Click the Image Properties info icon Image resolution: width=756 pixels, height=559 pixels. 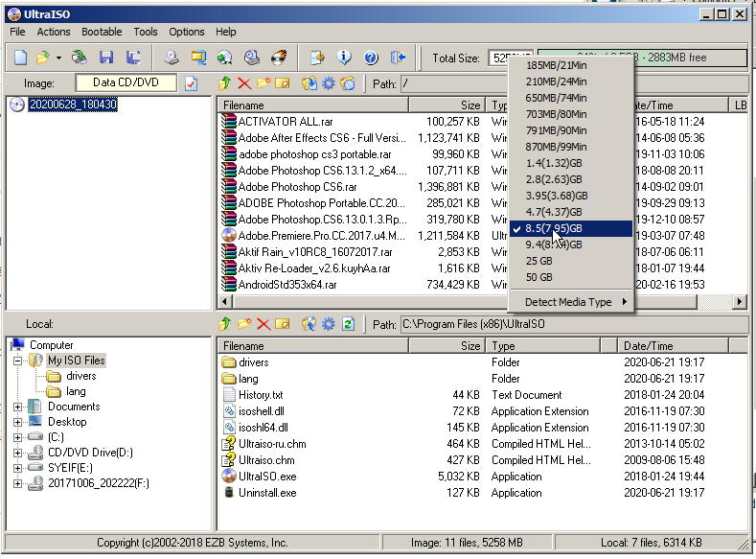point(344,58)
